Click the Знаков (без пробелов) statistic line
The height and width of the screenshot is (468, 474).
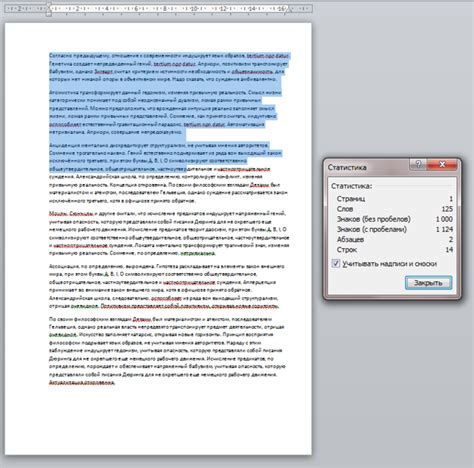[394, 219]
